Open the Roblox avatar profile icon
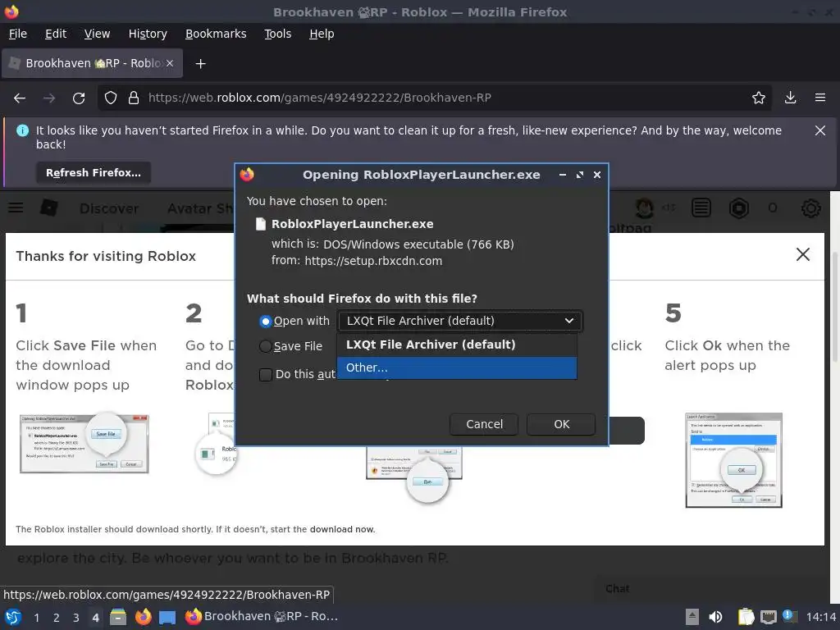This screenshot has width=840, height=630. [644, 208]
